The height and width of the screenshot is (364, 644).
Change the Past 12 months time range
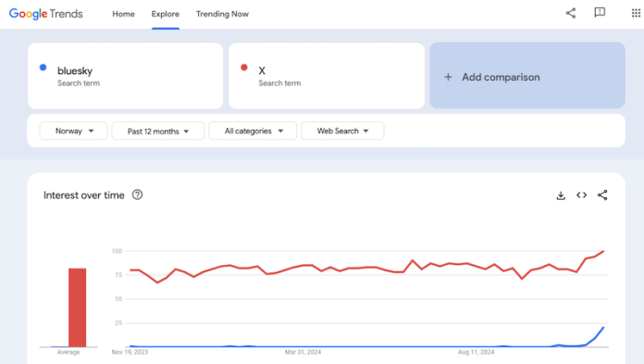(x=157, y=132)
